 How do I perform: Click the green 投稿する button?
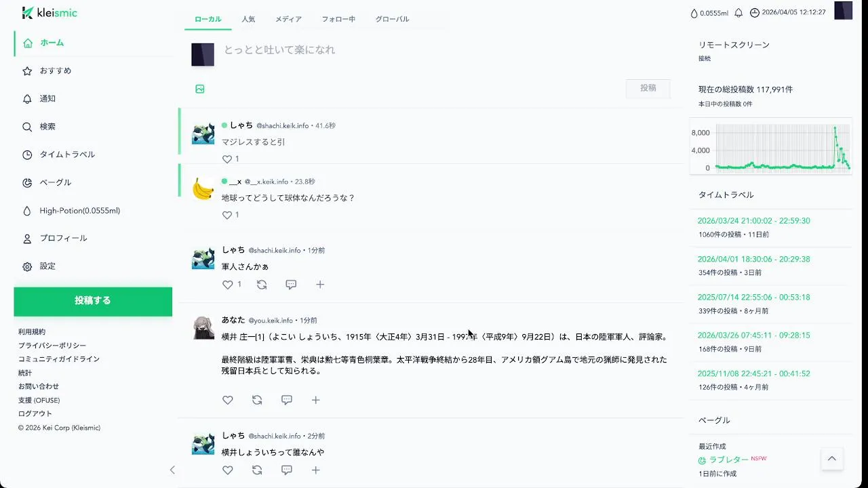click(93, 301)
